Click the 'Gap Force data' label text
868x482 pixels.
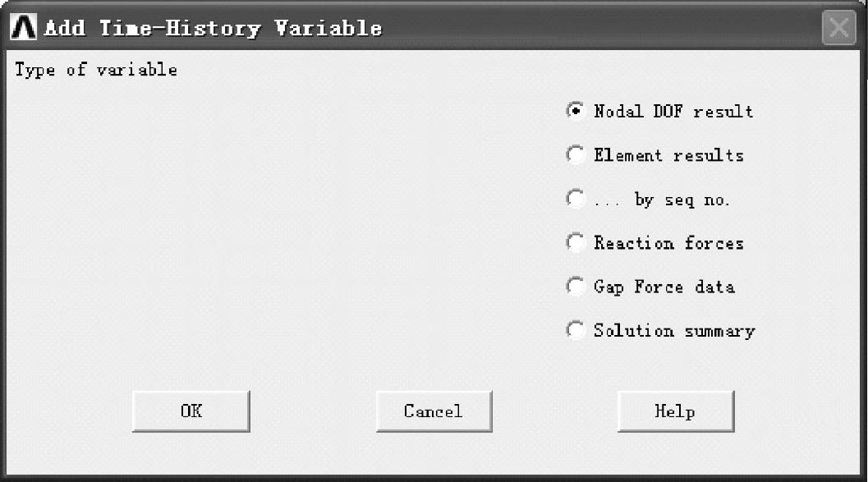click(664, 287)
